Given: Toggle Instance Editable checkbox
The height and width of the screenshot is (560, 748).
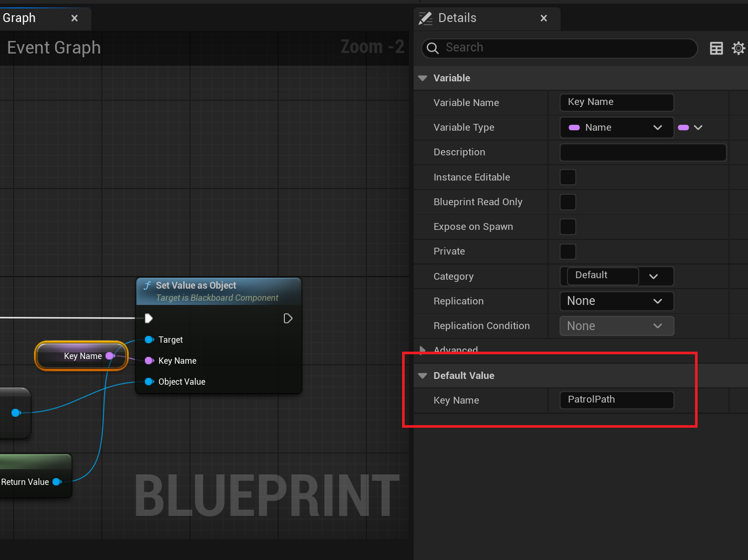Looking at the screenshot, I should pyautogui.click(x=568, y=177).
